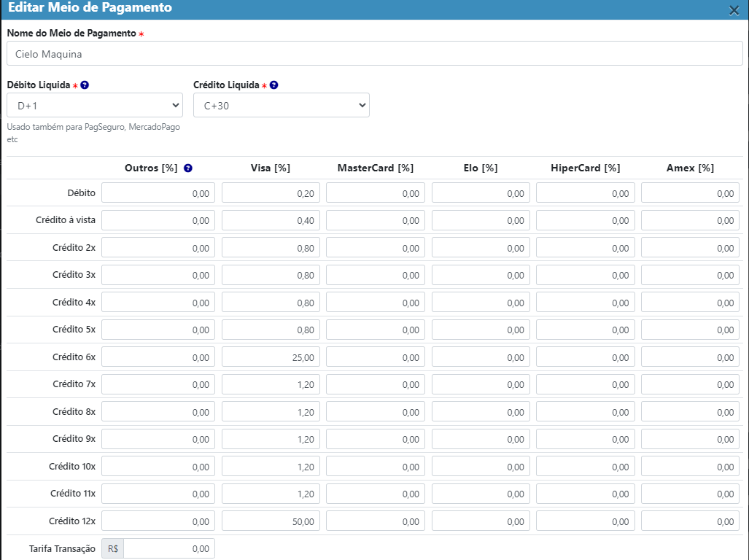This screenshot has width=749, height=560.
Task: Edit the Visa rate for Crédito 4x
Action: pos(271,302)
